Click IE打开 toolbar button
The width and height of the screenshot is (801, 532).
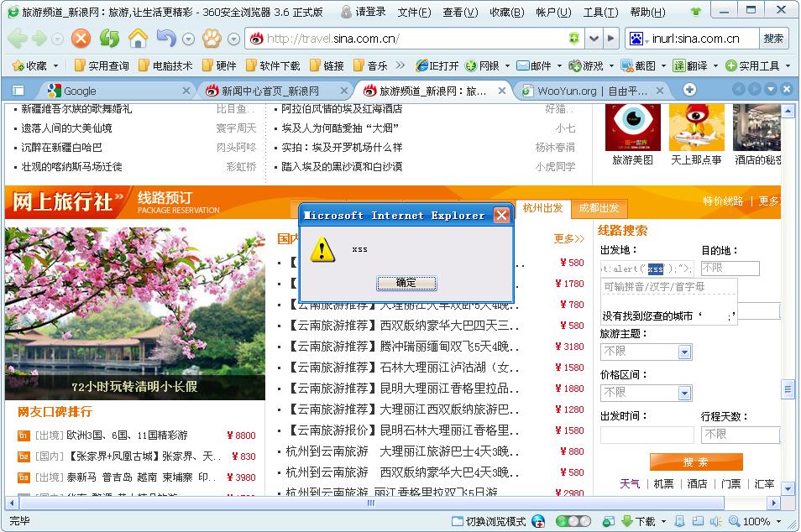437,65
